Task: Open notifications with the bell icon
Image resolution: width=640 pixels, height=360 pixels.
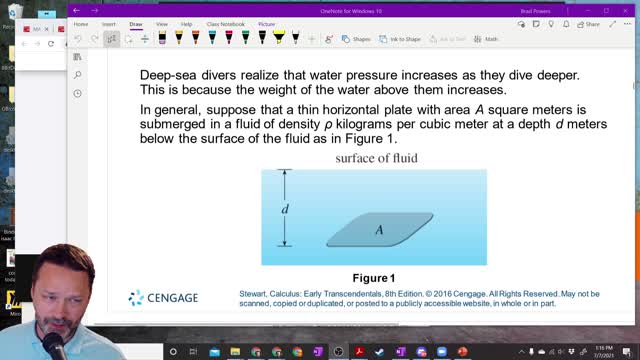Action: click(566, 24)
